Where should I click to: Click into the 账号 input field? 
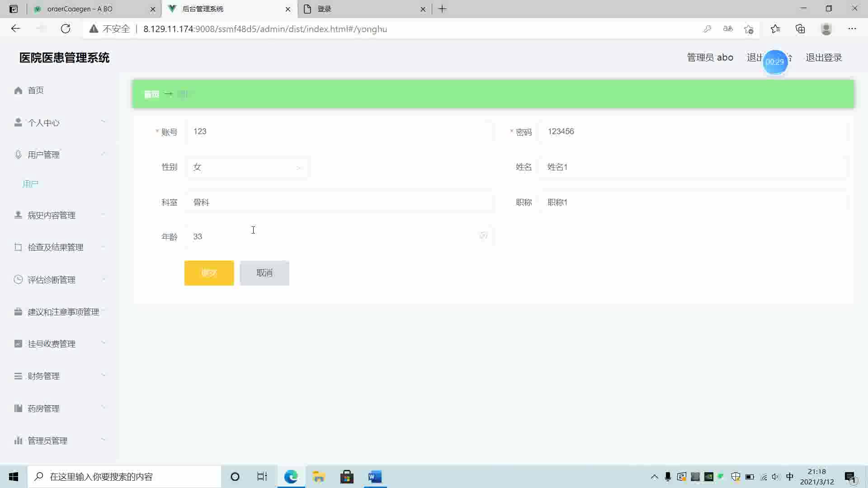(339, 131)
